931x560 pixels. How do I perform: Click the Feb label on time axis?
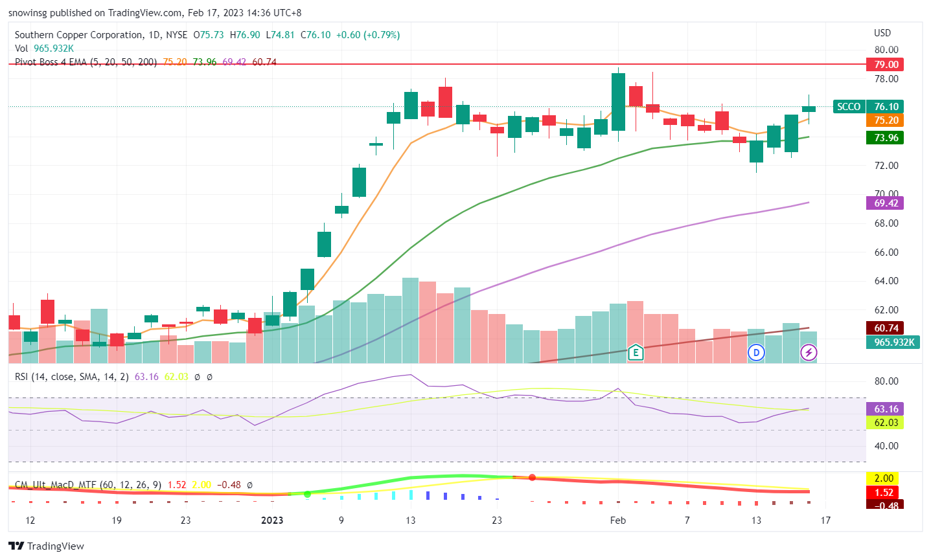[x=618, y=520]
